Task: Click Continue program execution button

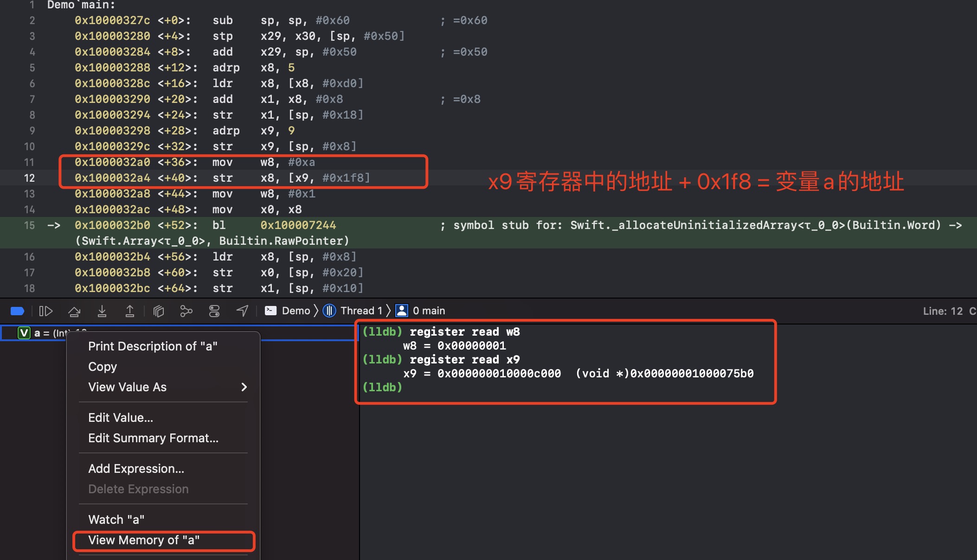Action: (x=45, y=311)
